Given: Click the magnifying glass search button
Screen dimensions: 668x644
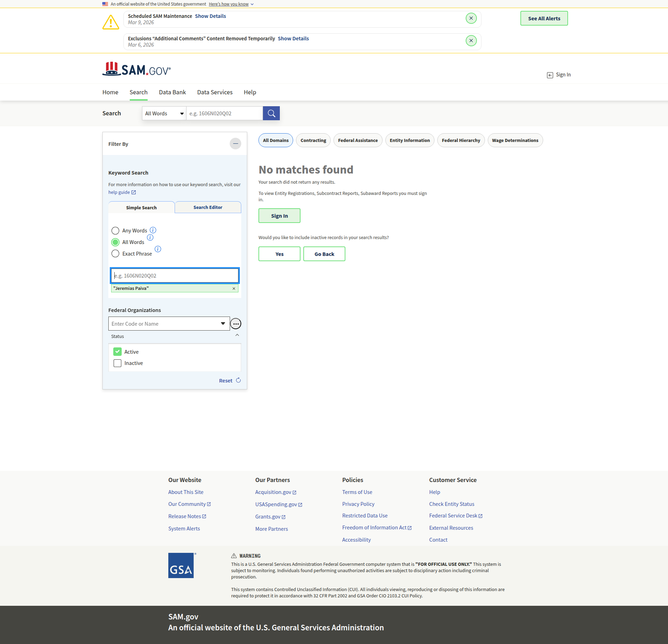Looking at the screenshot, I should coord(271,113).
